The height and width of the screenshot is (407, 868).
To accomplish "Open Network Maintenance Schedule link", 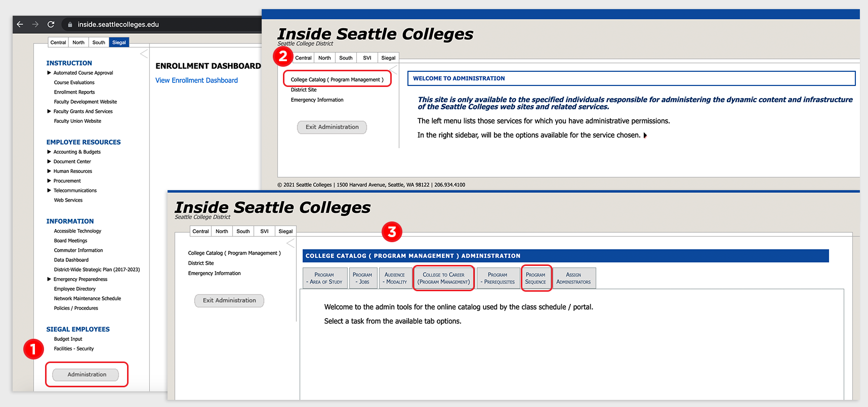I will coord(88,298).
